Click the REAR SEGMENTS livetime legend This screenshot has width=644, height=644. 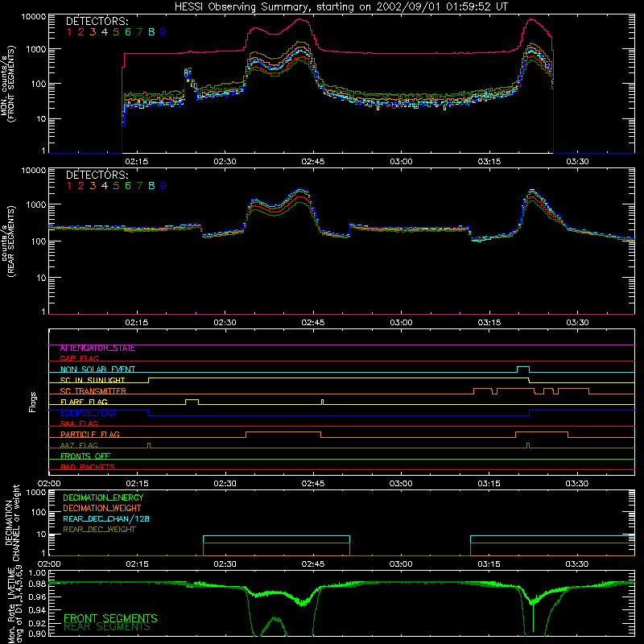click(107, 627)
